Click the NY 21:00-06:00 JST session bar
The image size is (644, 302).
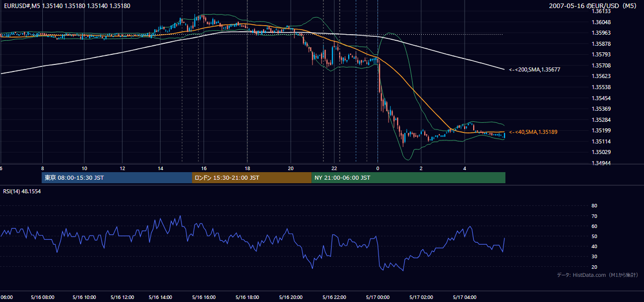pyautogui.click(x=409, y=178)
